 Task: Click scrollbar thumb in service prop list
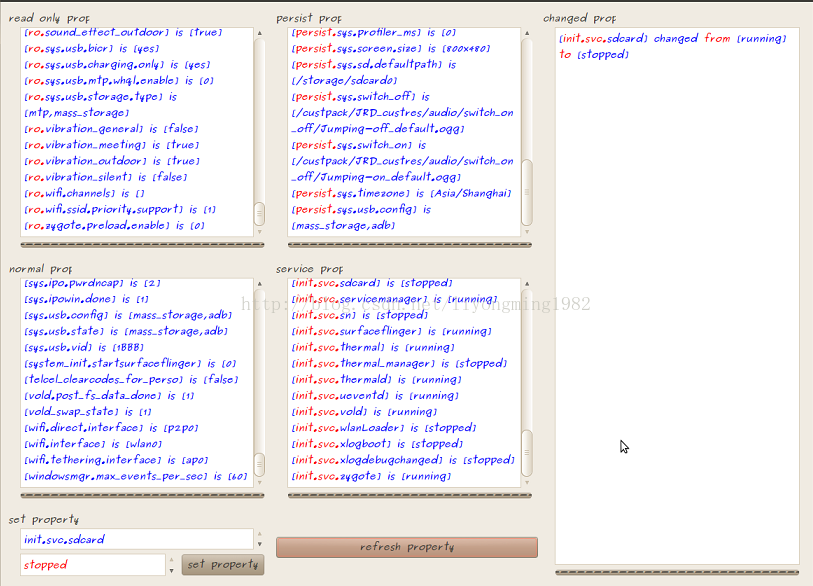527,453
